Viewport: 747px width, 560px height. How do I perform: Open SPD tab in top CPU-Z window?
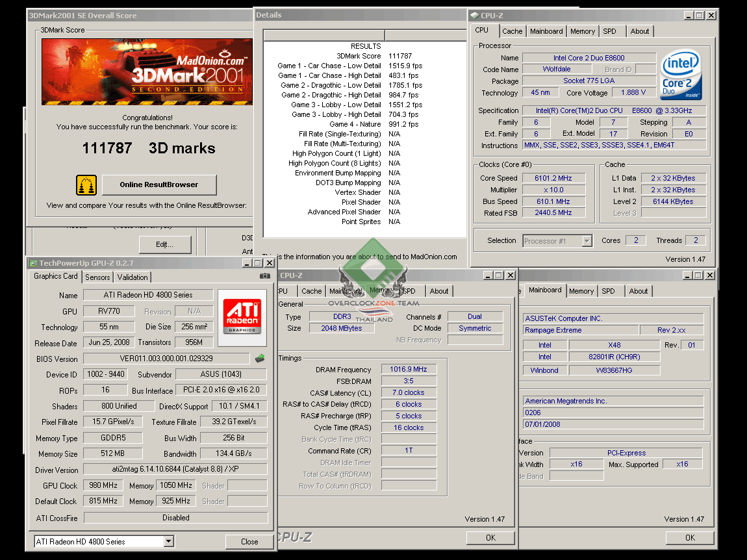pyautogui.click(x=610, y=31)
